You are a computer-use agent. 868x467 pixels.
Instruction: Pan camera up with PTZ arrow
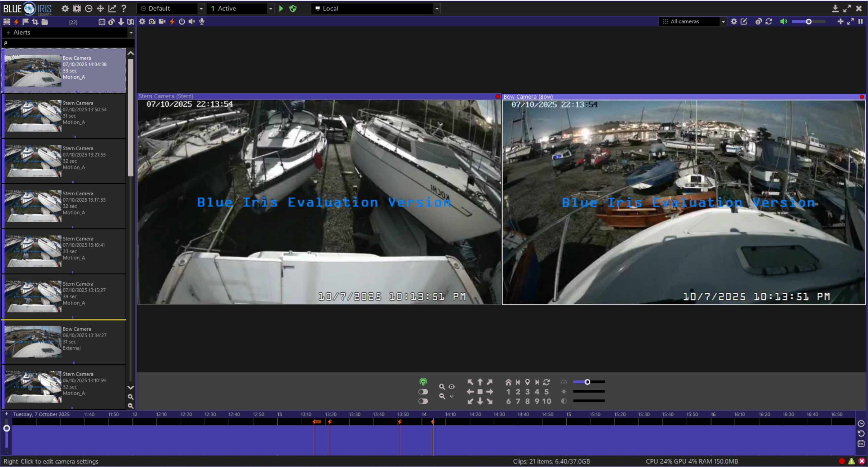tap(480, 382)
